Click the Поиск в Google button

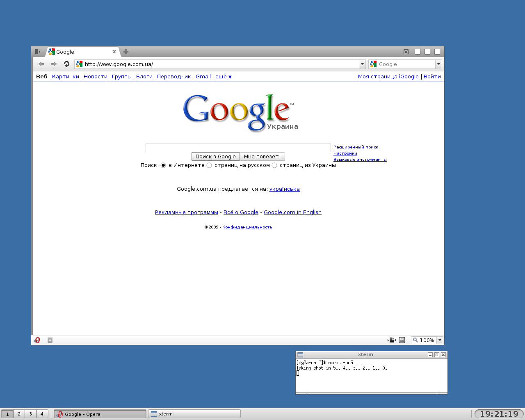(216, 157)
